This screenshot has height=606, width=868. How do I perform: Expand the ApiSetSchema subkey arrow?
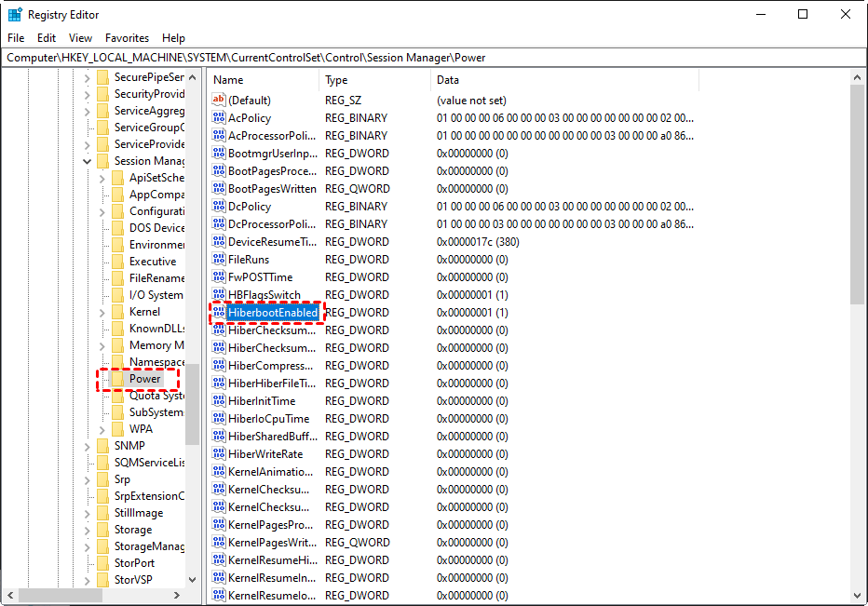[102, 178]
